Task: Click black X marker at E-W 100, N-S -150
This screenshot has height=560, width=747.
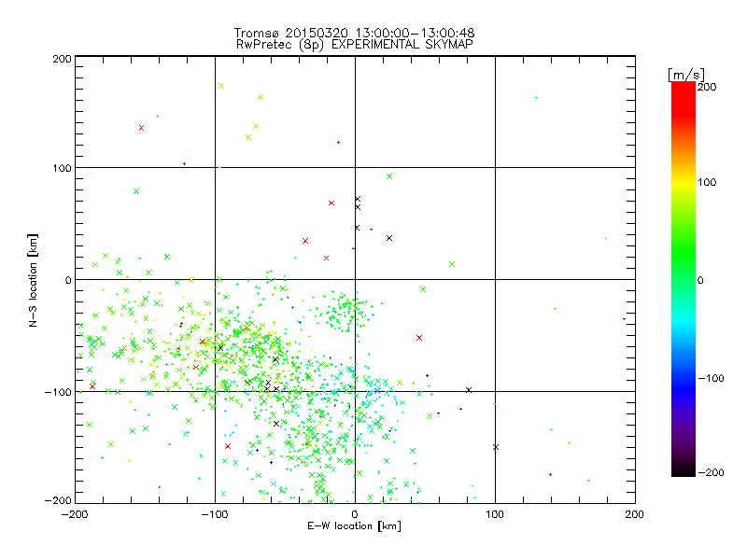Action: point(496,447)
